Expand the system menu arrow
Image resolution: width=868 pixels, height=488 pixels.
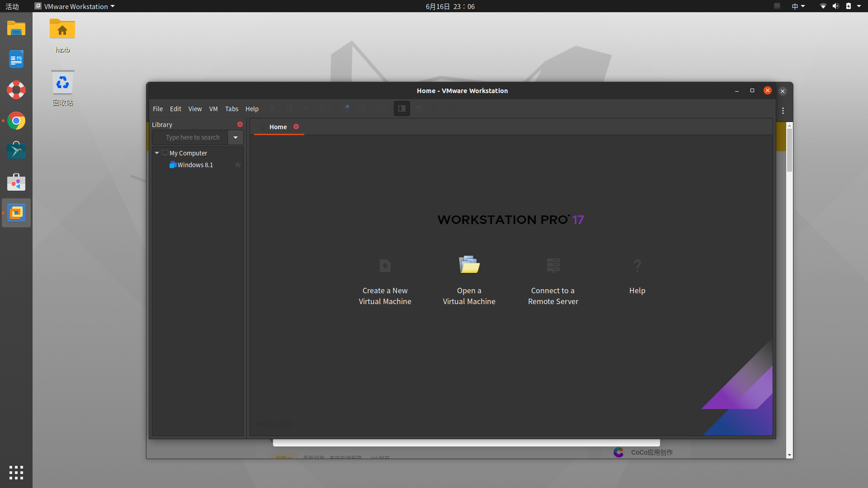click(859, 6)
